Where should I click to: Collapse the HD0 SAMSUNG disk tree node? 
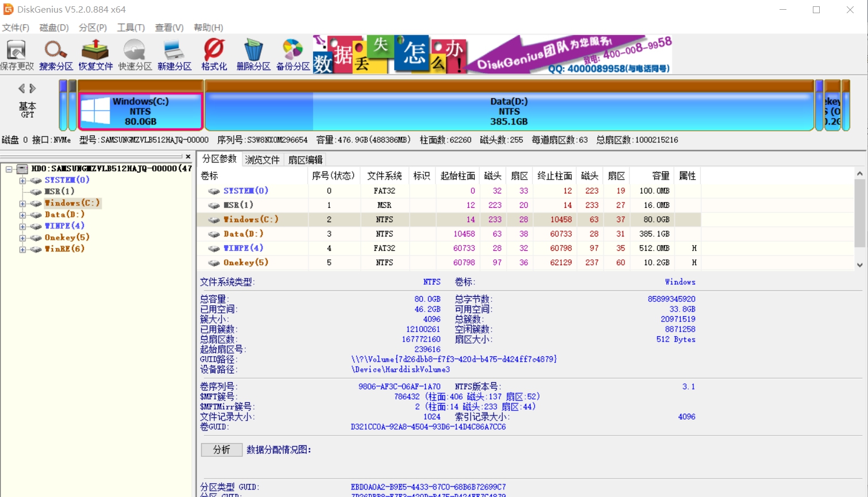[9, 169]
